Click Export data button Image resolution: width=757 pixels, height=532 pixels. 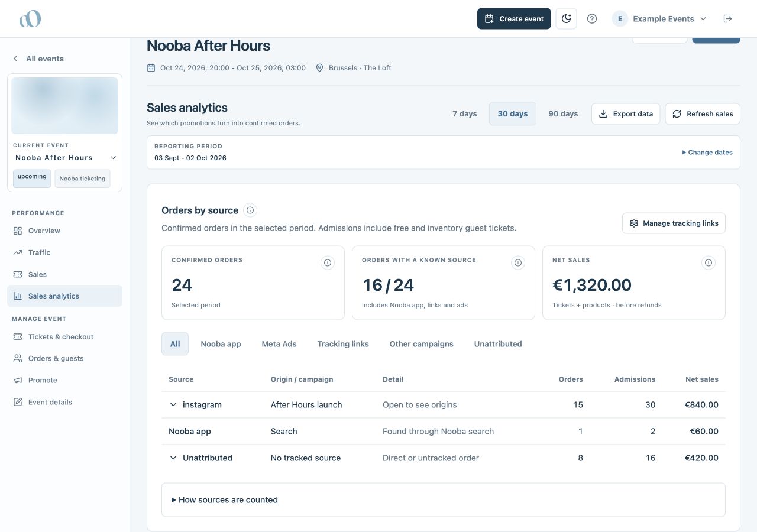point(626,114)
